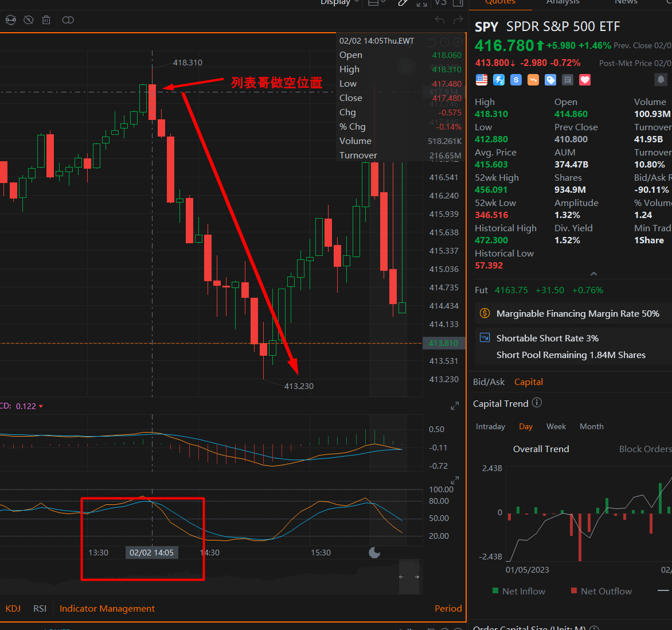
Task: Click the left arrow on timeline scroller
Action: [401, 577]
